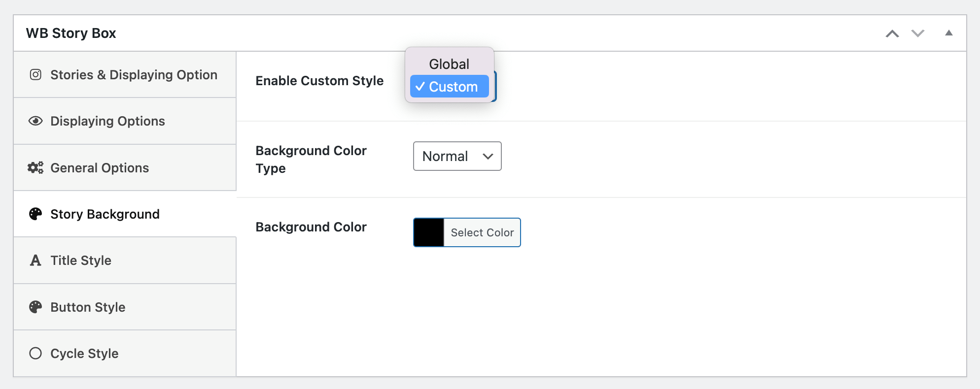Open the Background Color Type dropdown
The image size is (980, 389).
[x=457, y=157]
